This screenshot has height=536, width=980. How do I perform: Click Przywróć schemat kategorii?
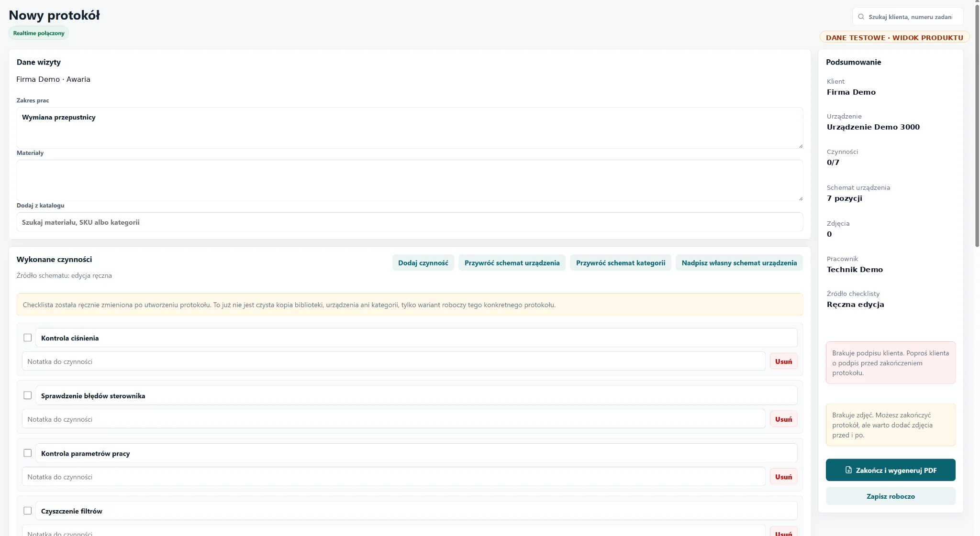[621, 263]
